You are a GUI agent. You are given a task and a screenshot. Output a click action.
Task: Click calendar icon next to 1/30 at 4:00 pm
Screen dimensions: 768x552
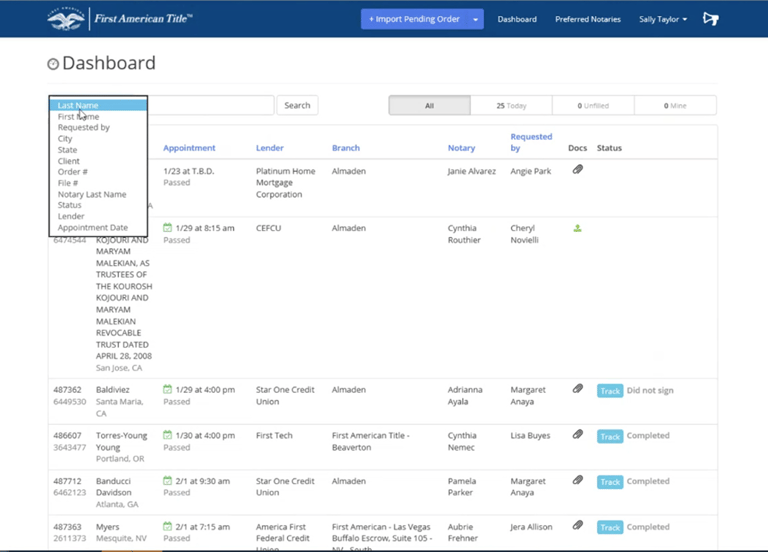point(168,435)
